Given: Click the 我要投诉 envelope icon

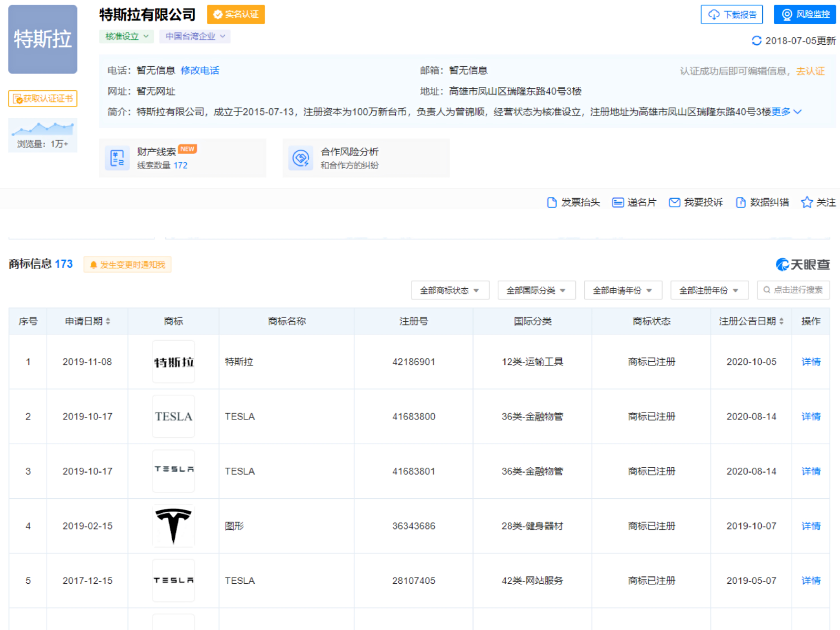Looking at the screenshot, I should click(x=674, y=202).
